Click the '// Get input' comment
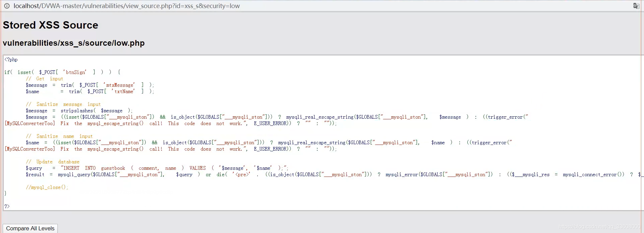This screenshot has width=644, height=233. point(44,79)
